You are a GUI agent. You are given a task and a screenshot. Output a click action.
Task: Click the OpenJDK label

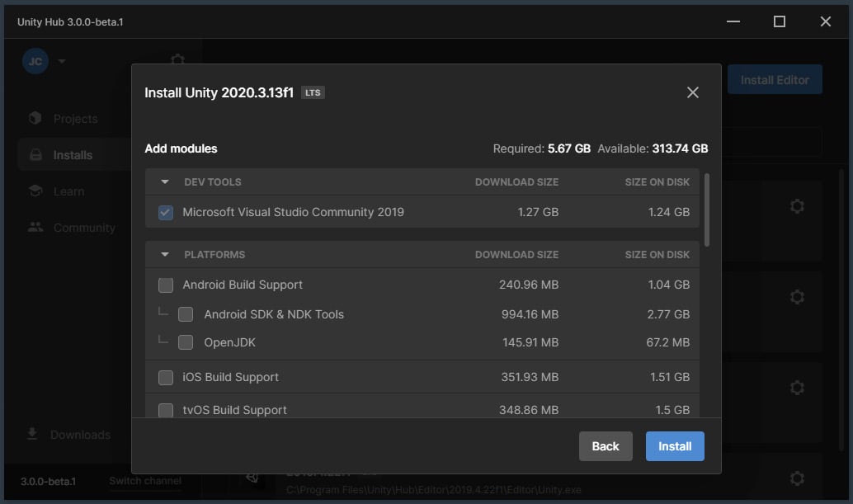(229, 342)
